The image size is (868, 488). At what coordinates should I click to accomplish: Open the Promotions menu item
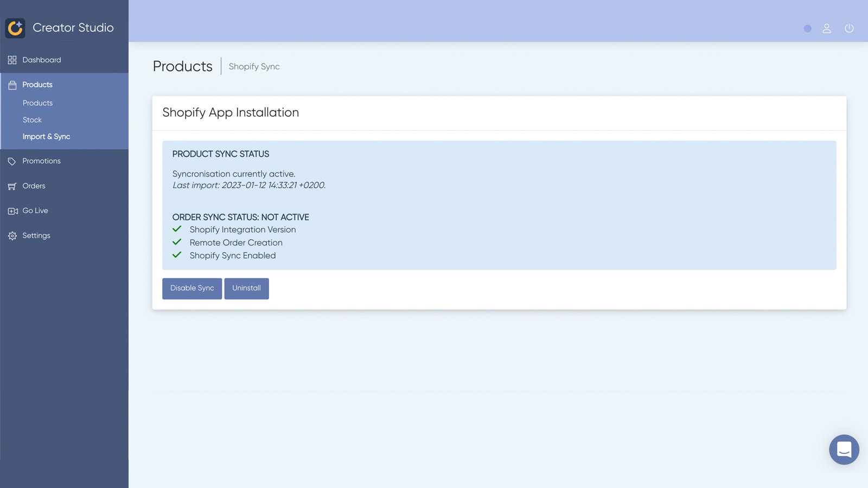coord(64,161)
